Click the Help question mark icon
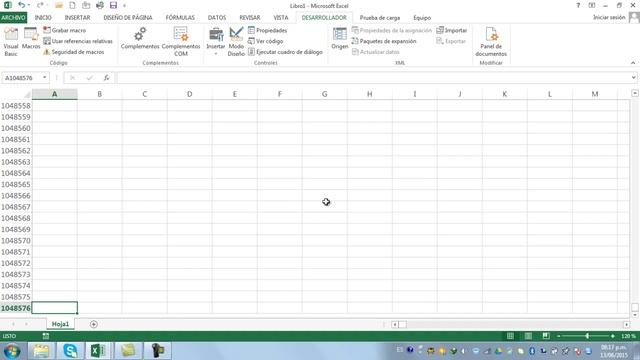The height and width of the screenshot is (360, 640). (x=578, y=5)
